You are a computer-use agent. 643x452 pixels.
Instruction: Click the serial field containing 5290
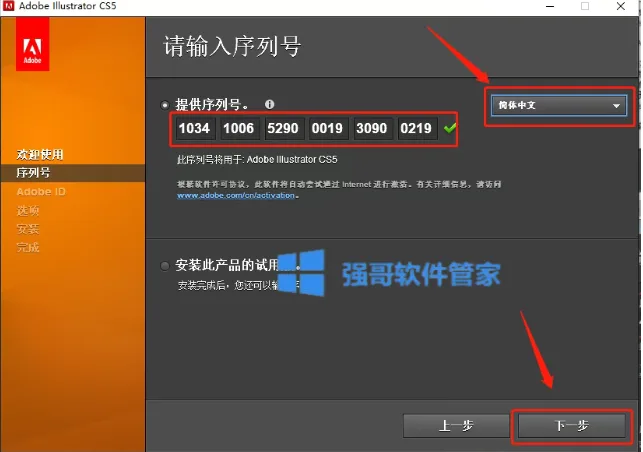283,128
